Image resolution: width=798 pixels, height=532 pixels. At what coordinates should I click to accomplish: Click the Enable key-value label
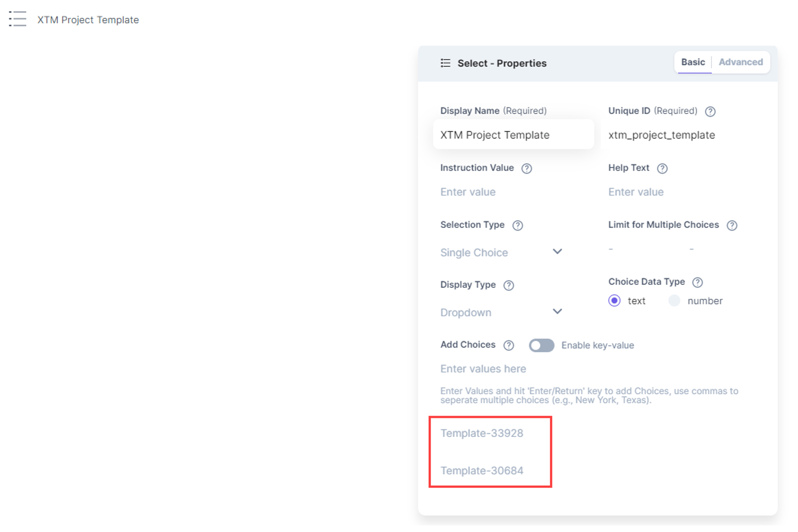click(597, 346)
